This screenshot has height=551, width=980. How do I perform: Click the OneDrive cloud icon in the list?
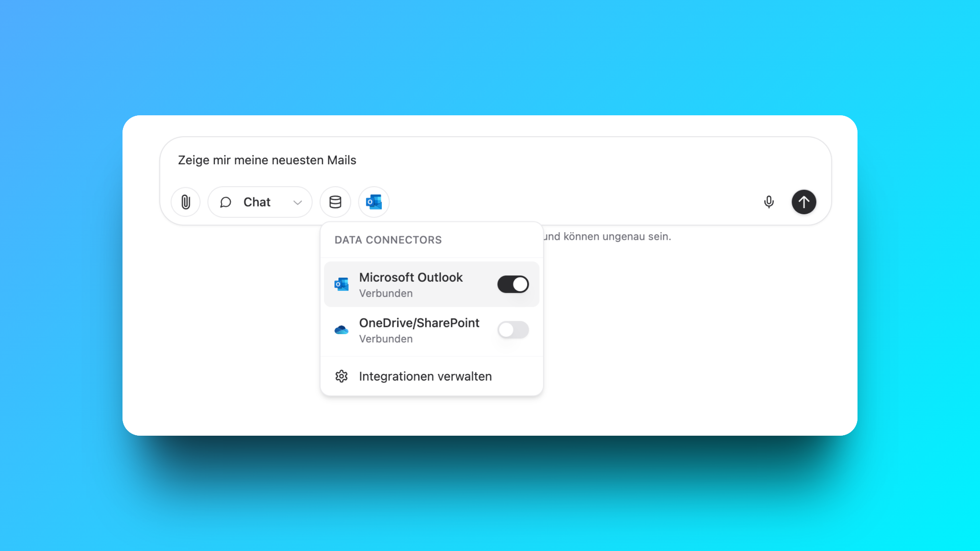(x=341, y=330)
